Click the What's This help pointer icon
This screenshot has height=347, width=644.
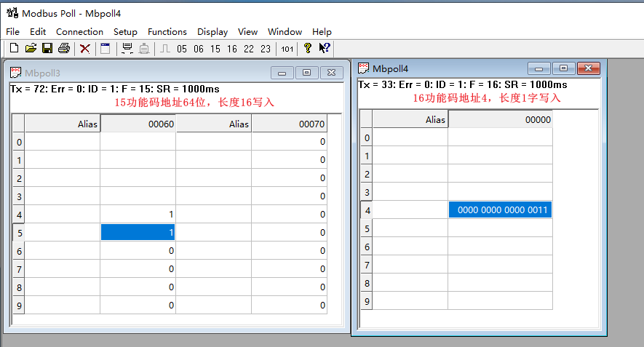tap(325, 49)
